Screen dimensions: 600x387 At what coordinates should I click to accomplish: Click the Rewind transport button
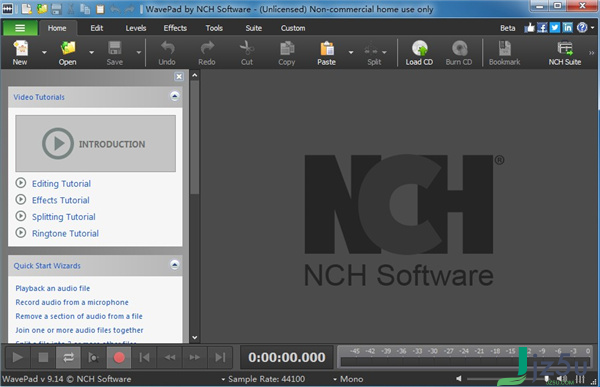[x=170, y=358]
